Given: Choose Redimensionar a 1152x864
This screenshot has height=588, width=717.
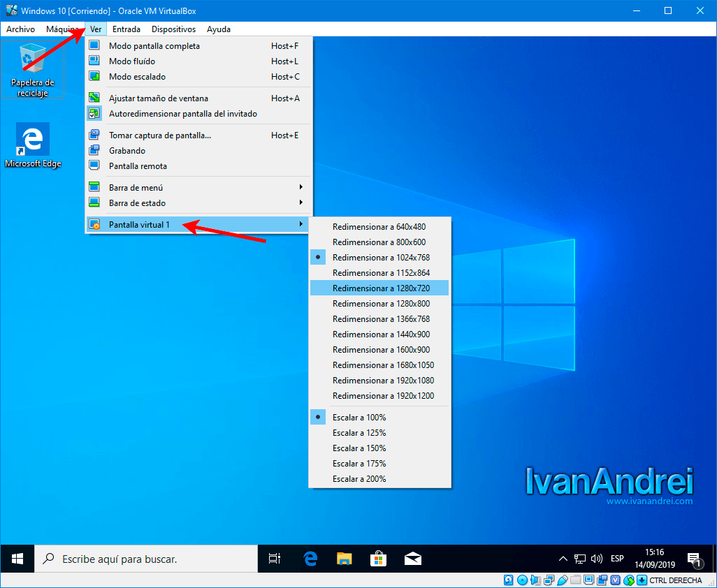Looking at the screenshot, I should point(379,273).
